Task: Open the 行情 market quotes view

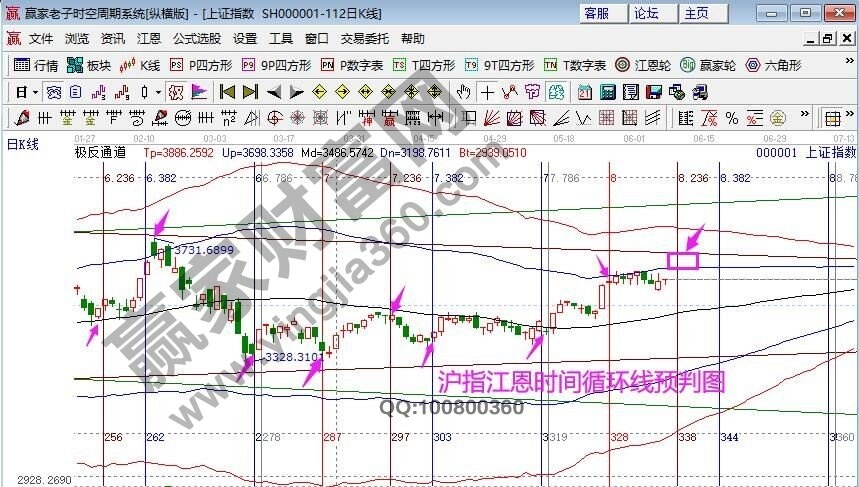Action: point(37,65)
